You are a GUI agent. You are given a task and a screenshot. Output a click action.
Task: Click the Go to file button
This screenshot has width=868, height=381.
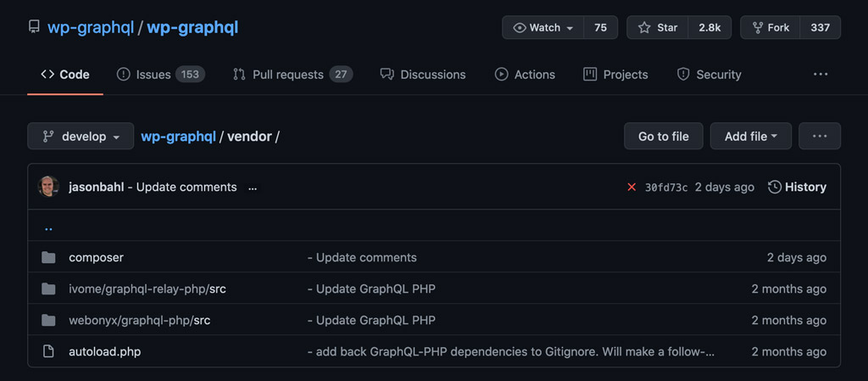(x=663, y=137)
